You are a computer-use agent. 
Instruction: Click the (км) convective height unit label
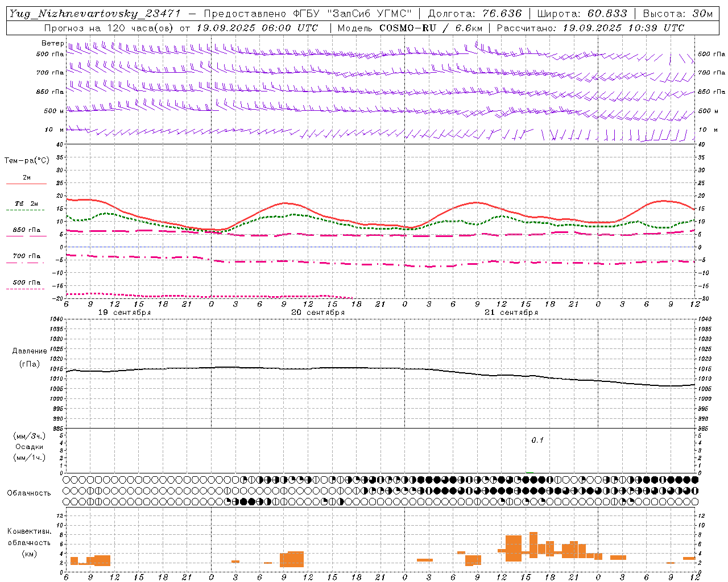coord(30,554)
